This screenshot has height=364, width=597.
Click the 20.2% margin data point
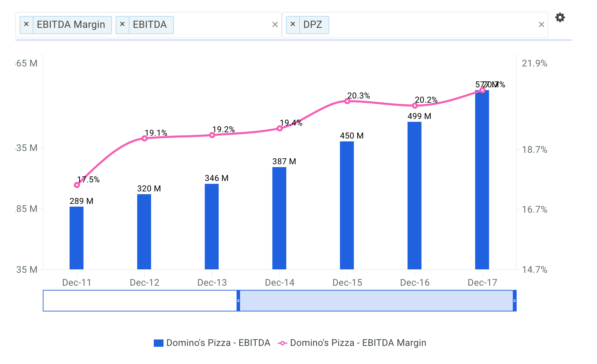tap(415, 106)
